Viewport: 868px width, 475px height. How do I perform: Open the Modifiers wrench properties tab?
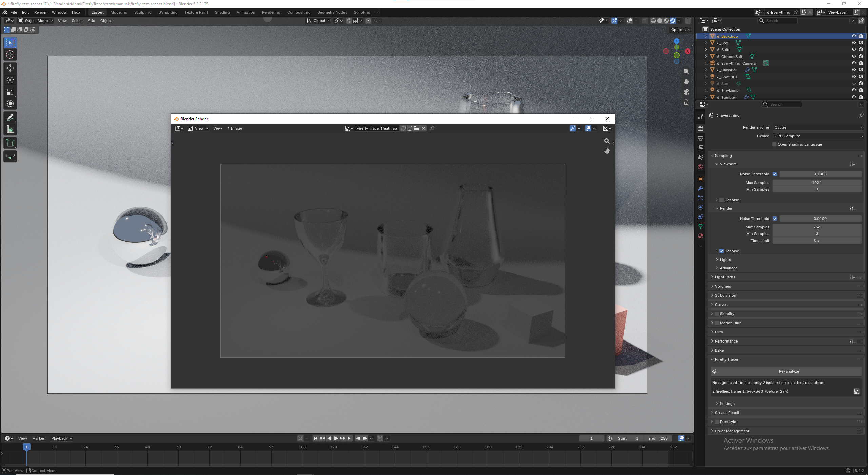701,188
